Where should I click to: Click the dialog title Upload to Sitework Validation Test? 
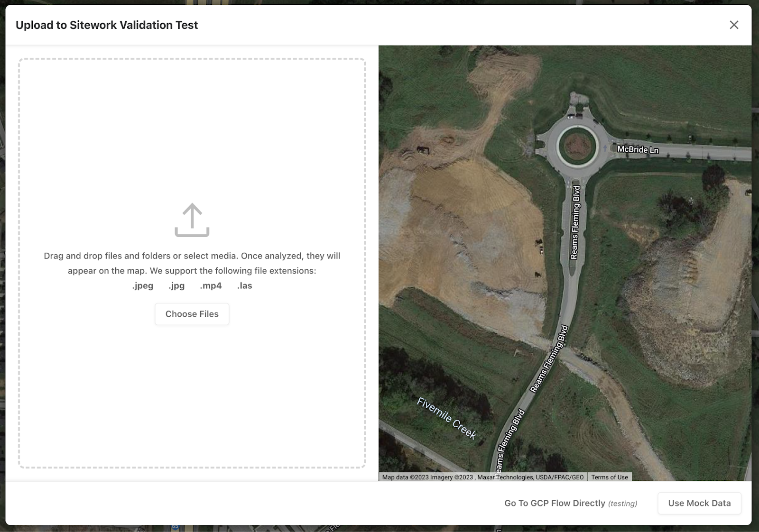point(107,25)
